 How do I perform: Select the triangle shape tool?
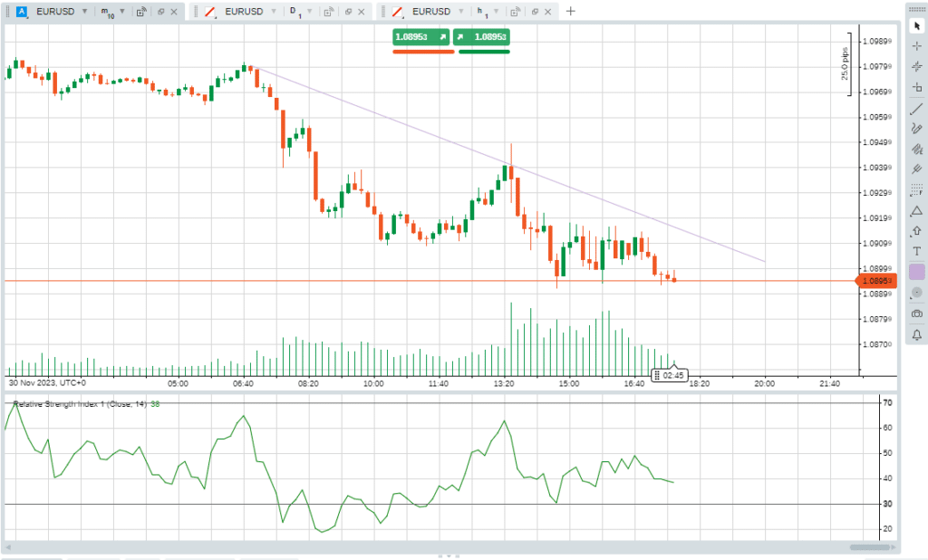pos(917,211)
